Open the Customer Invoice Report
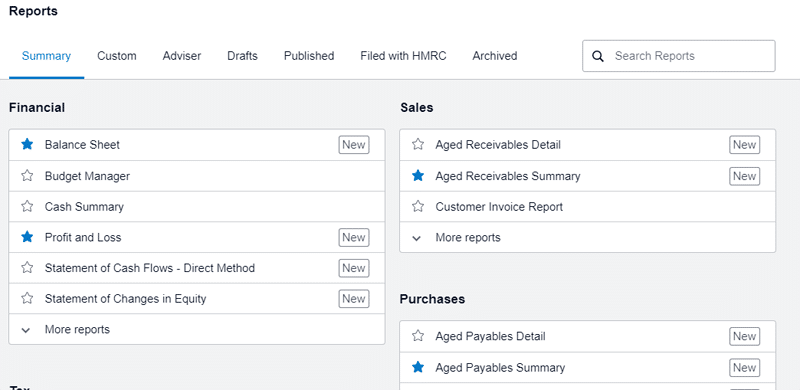 [x=499, y=207]
